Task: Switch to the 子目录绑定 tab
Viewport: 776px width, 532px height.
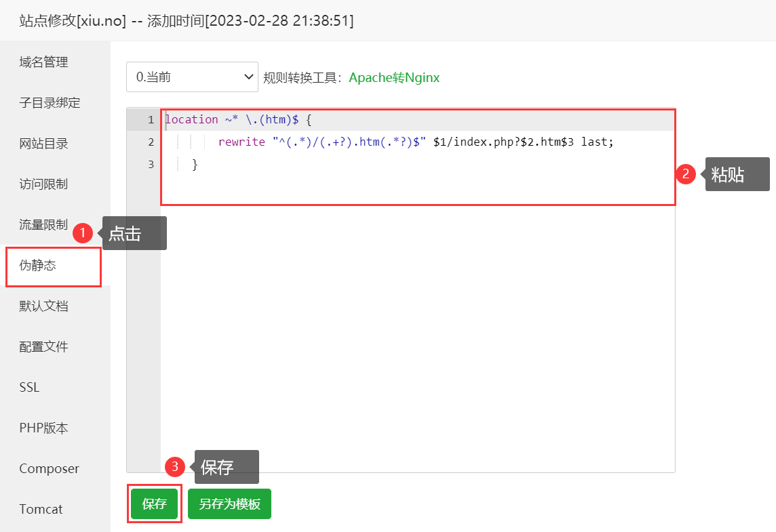Action: pos(50,103)
